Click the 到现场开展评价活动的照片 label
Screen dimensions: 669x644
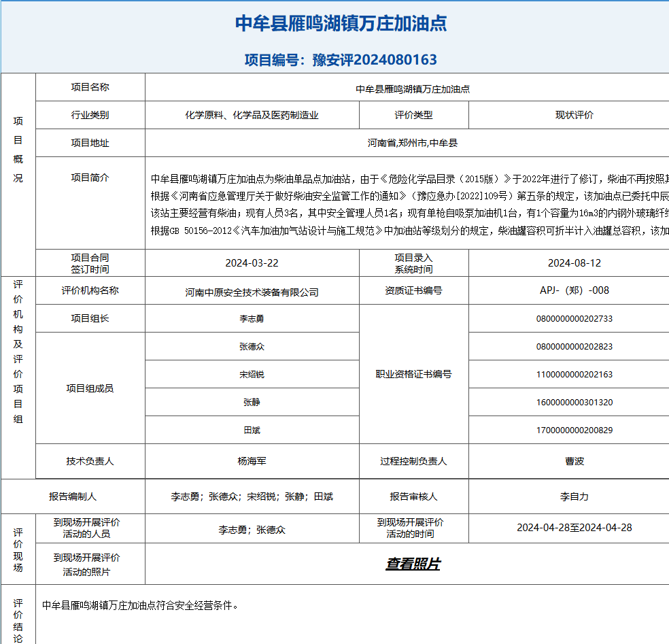[86, 564]
